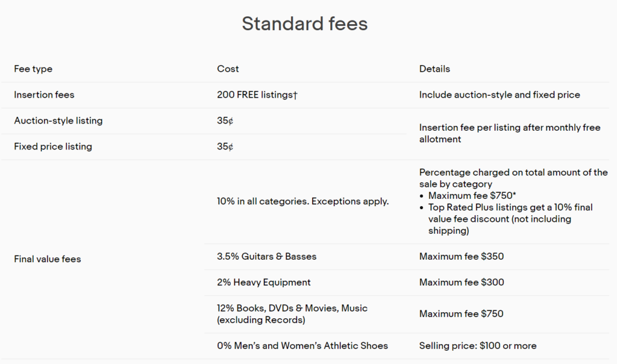617x364 pixels.
Task: Select 2% Heavy Equipment cell
Action: [264, 282]
